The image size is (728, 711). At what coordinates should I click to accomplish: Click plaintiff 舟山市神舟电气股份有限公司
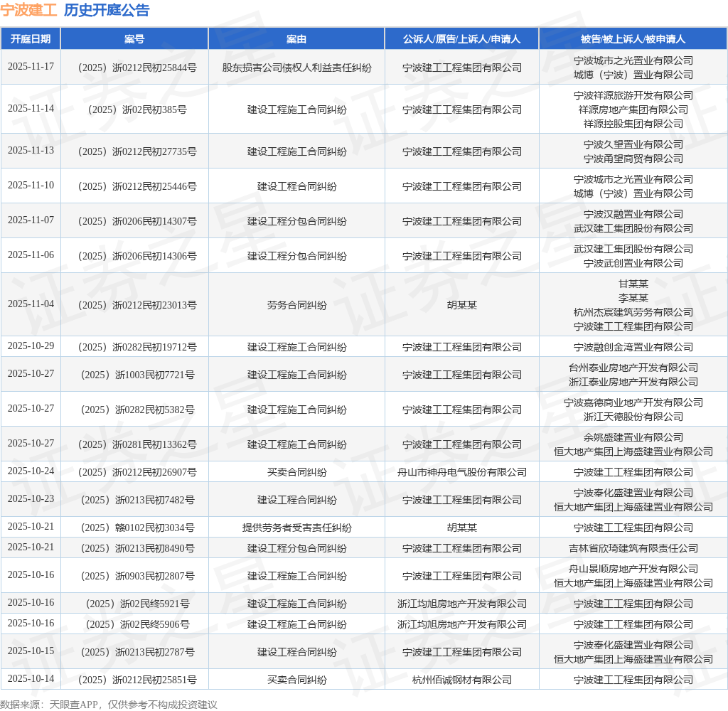coord(461,472)
